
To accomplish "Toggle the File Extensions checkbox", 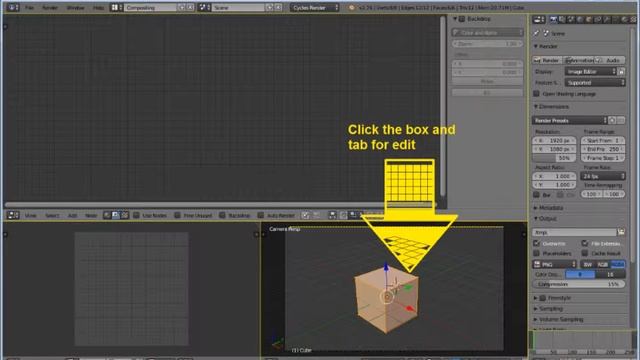I will (x=585, y=243).
